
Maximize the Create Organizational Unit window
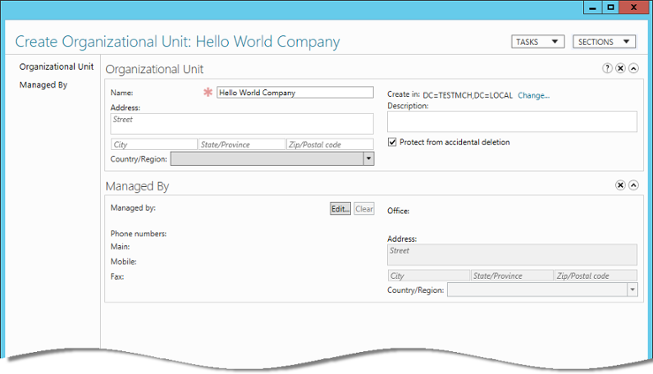611,7
